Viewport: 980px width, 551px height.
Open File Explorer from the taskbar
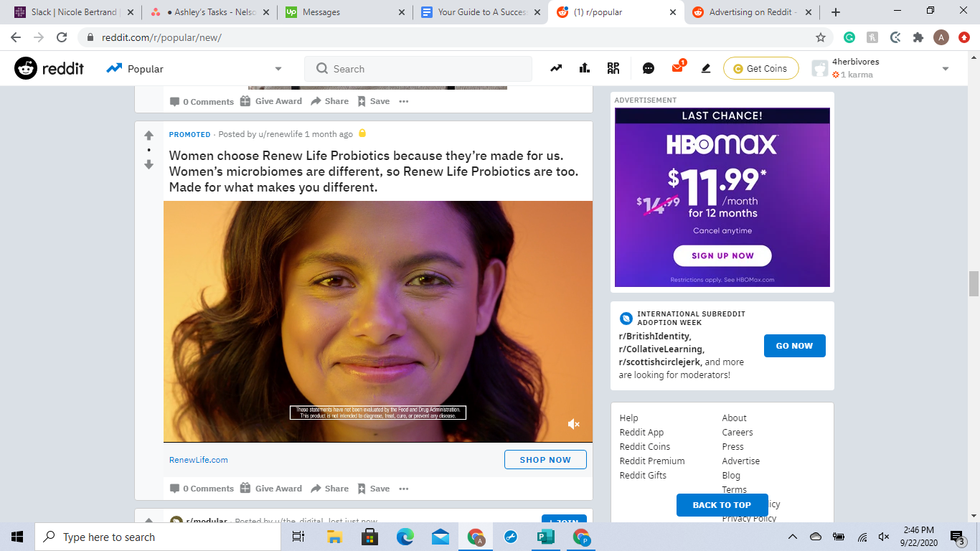click(334, 537)
